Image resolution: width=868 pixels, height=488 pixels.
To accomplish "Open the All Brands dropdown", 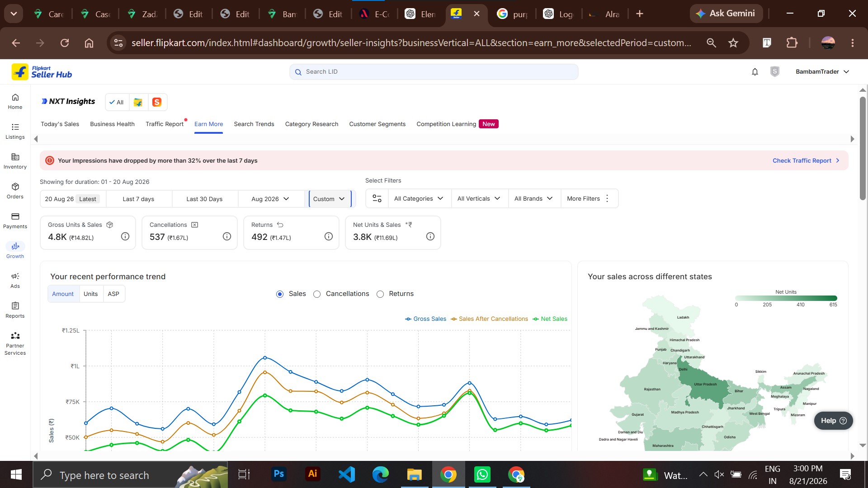I will 533,198.
